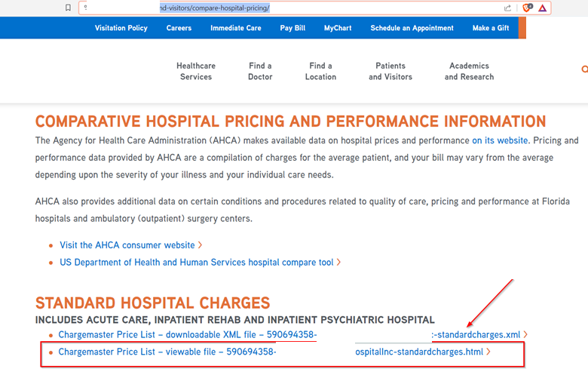Select Pay Bill in the top bar

pyautogui.click(x=292, y=28)
